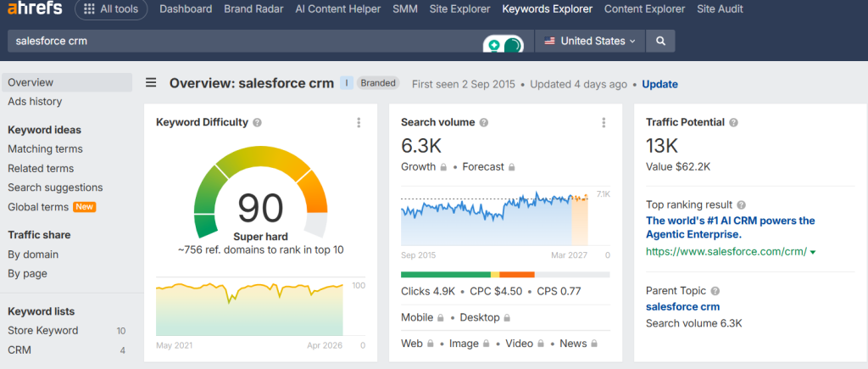Open Matching terms in the sidebar
Image resolution: width=868 pixels, height=369 pixels.
[x=45, y=148]
